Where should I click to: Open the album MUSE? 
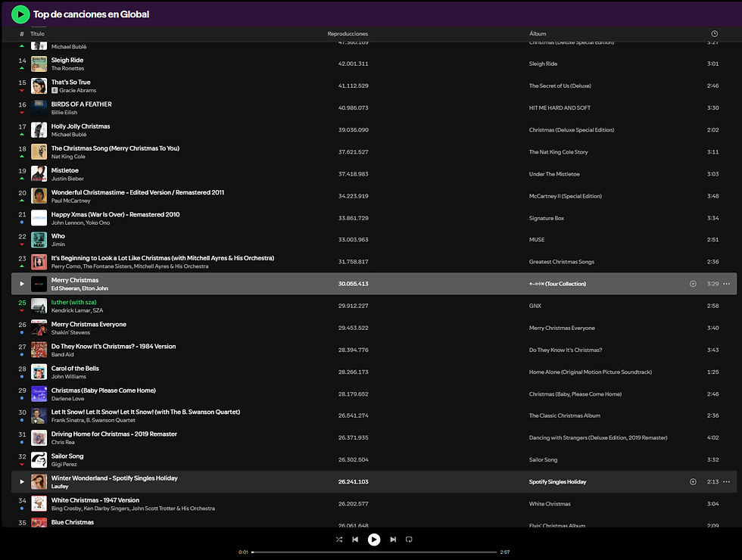pos(537,240)
